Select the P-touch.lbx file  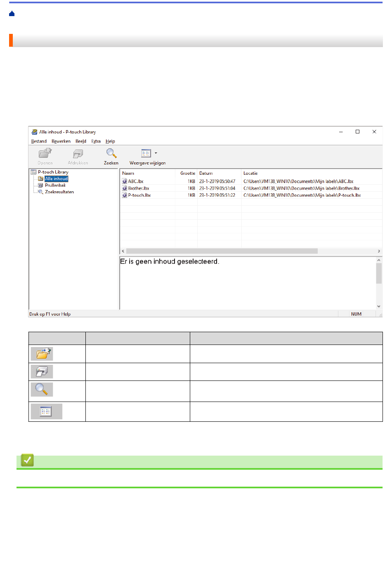coord(139,195)
